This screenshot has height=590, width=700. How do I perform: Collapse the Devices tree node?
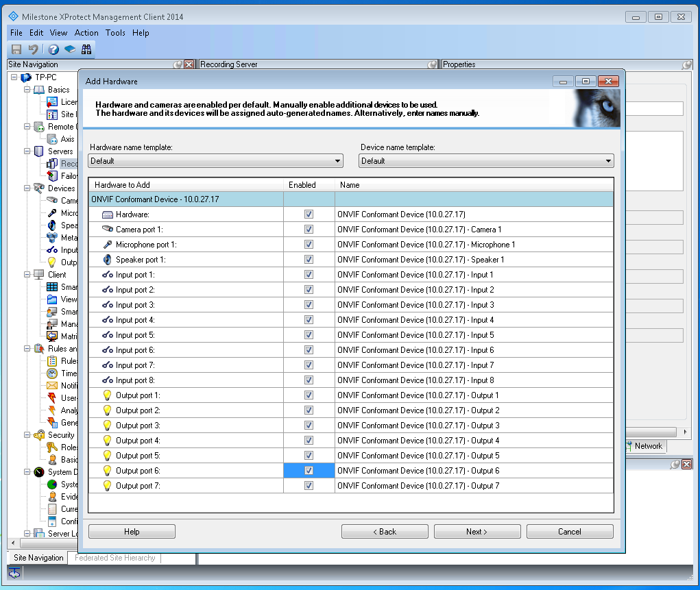tap(27, 188)
